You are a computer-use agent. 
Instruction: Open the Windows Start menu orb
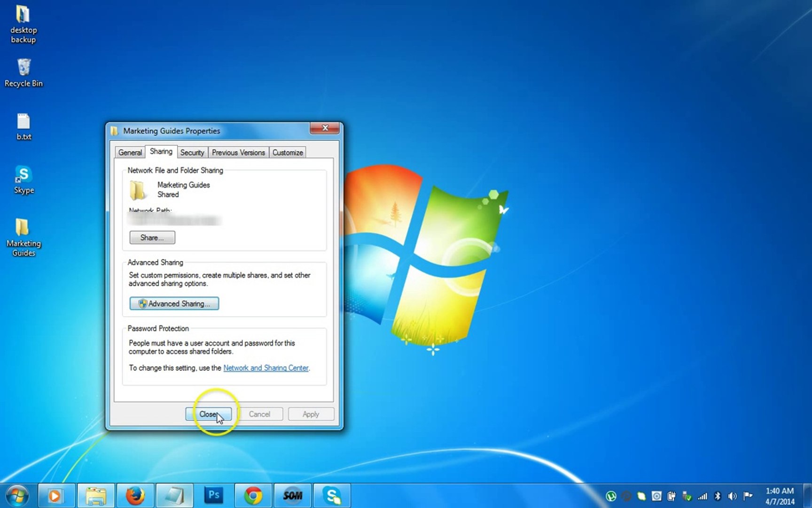pos(17,496)
